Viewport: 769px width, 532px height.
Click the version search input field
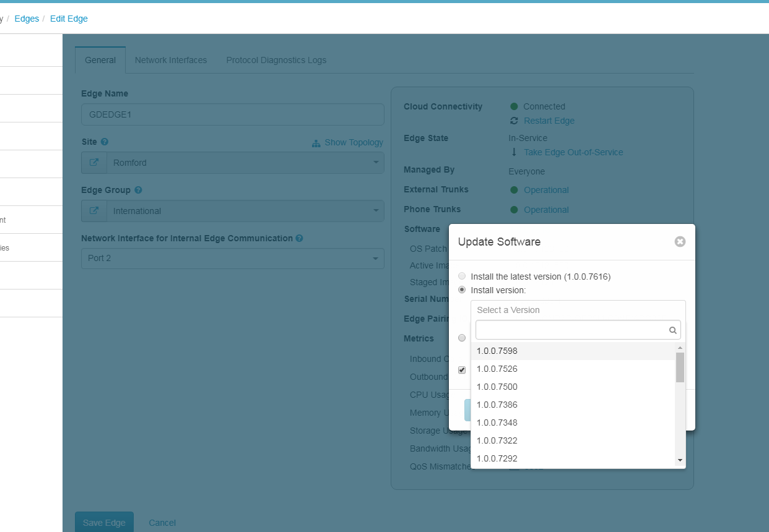click(x=578, y=330)
